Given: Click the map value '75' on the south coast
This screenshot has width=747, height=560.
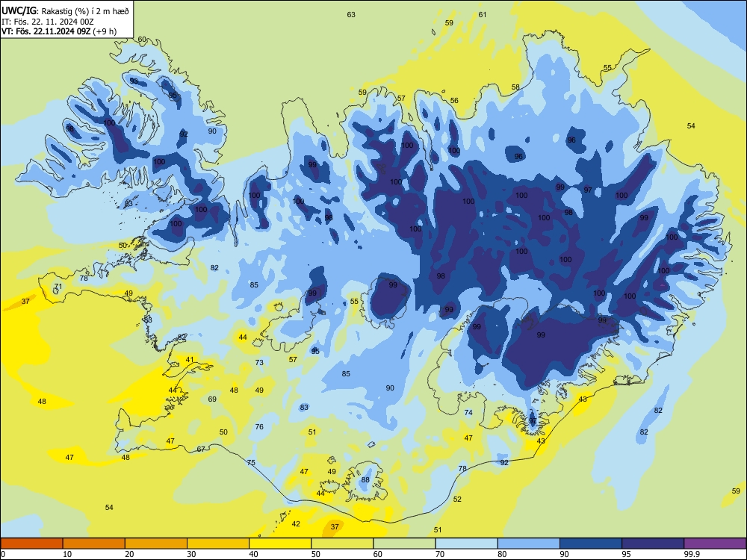Looking at the screenshot, I should 251,462.
